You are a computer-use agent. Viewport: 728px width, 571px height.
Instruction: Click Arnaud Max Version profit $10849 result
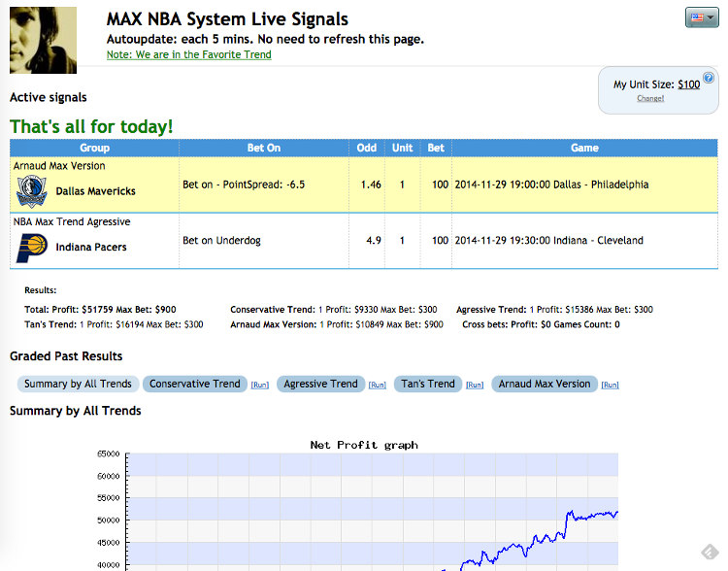(337, 324)
